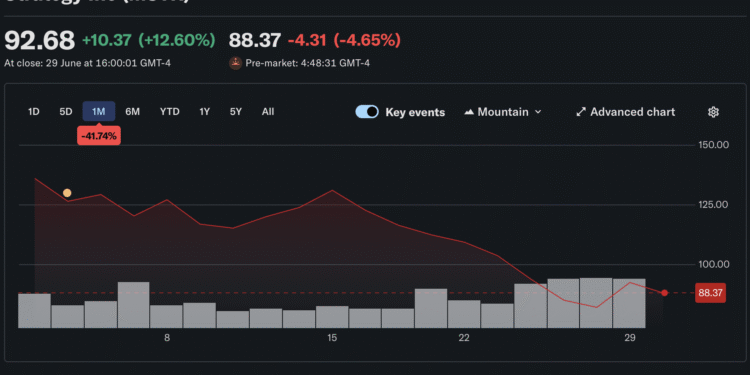
Task: Select the 1M time range tab
Action: [x=99, y=111]
